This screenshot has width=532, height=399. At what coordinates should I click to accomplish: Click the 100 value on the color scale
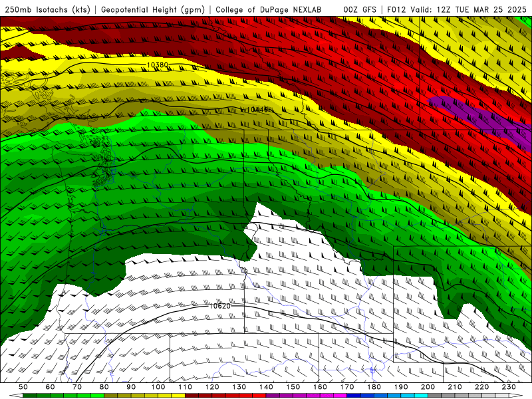[158, 387]
